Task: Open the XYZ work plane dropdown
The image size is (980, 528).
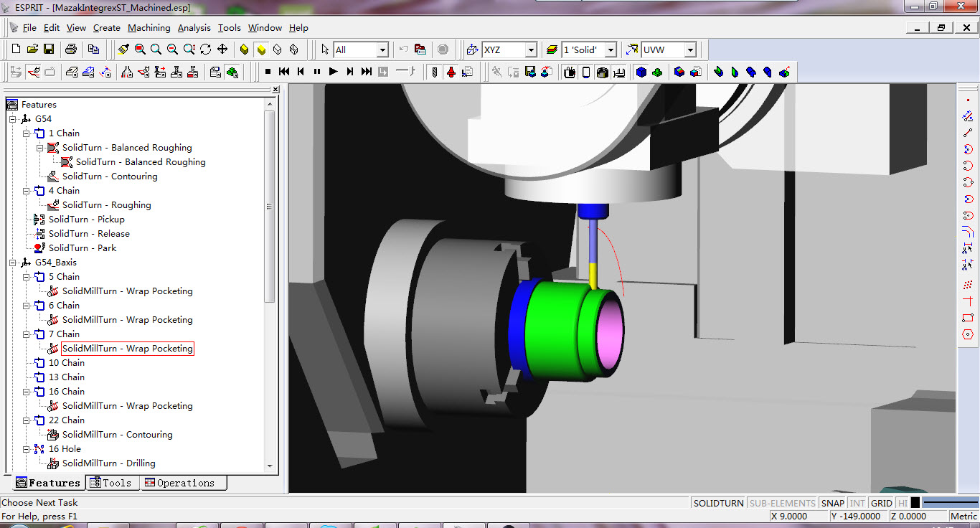Action: click(x=531, y=49)
